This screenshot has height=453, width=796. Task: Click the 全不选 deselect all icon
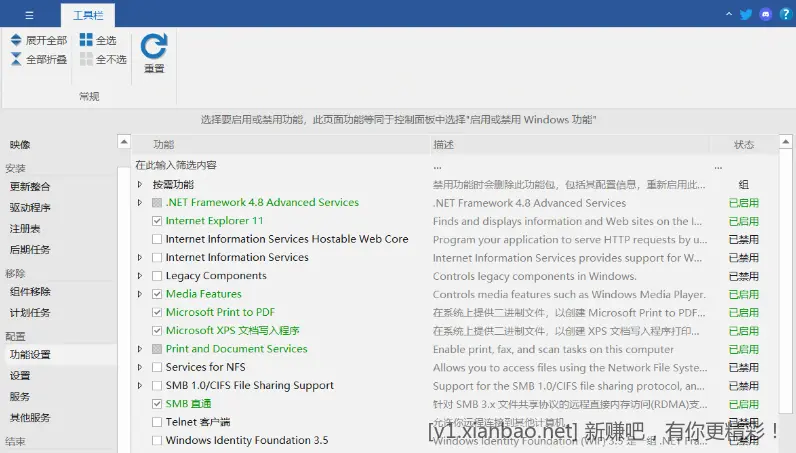point(86,59)
